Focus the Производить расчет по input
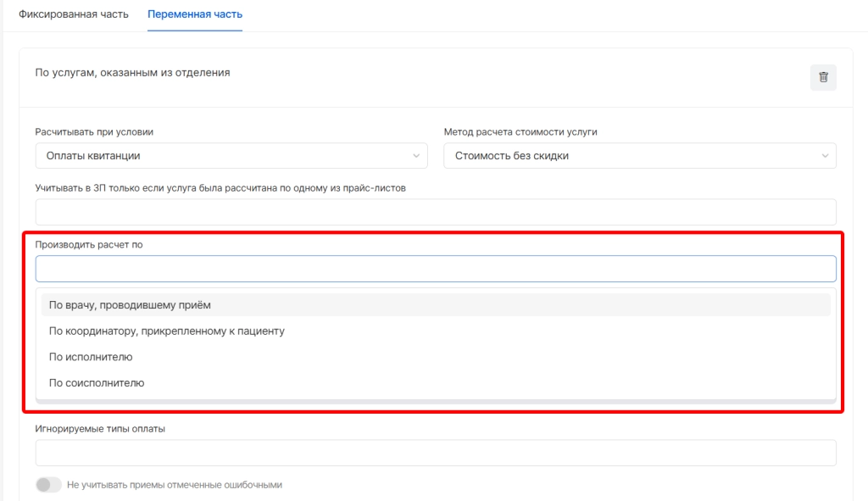The height and width of the screenshot is (501, 868). (436, 269)
